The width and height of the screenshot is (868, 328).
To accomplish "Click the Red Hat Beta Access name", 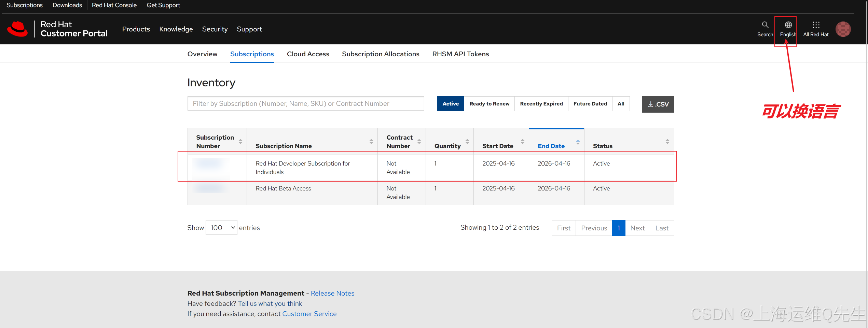I will point(283,188).
